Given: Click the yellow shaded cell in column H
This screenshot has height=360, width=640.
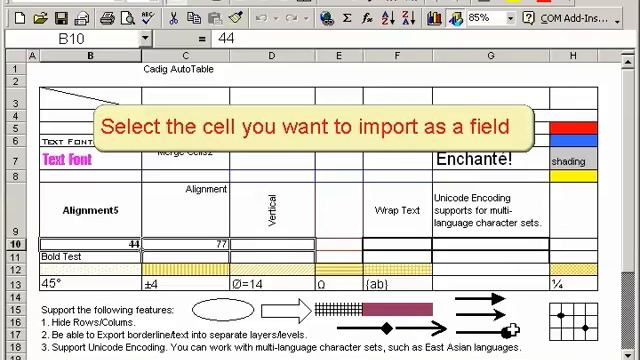Looking at the screenshot, I should [573, 176].
